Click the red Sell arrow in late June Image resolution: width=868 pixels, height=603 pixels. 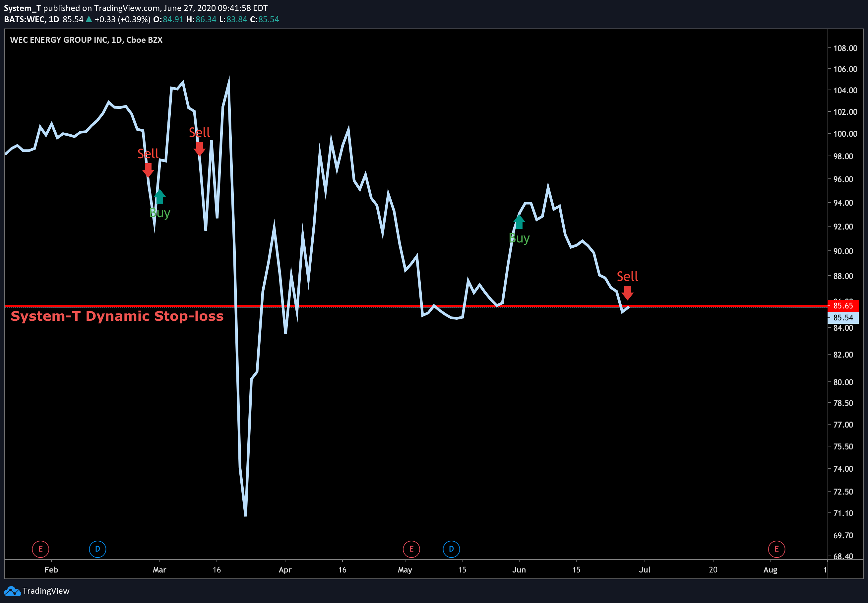[628, 293]
